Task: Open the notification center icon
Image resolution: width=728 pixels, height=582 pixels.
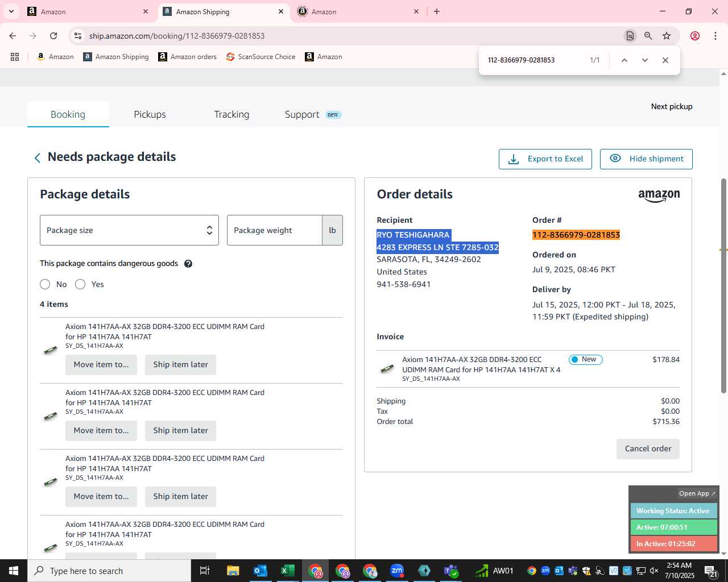Action: pos(710,571)
